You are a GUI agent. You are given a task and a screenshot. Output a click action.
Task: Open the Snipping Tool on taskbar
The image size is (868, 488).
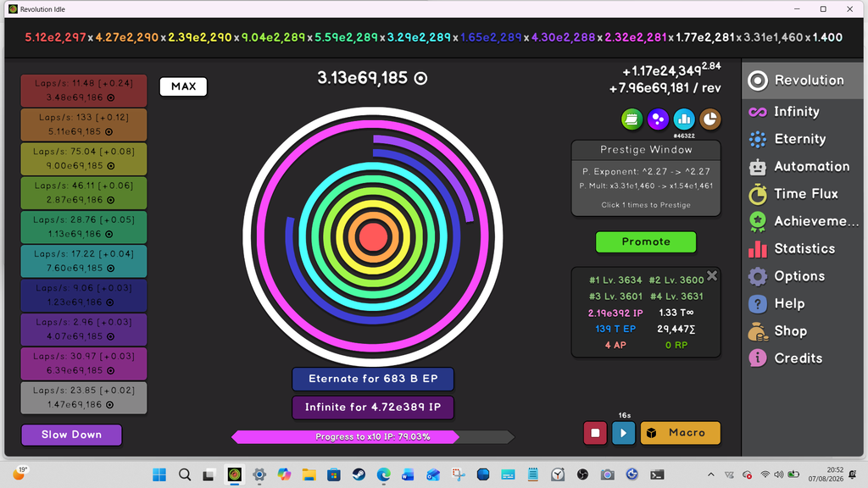click(458, 474)
